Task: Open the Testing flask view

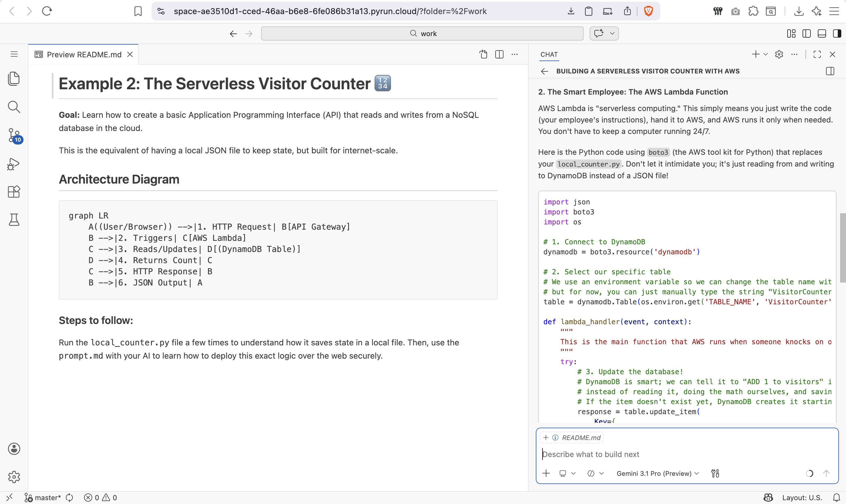Action: tap(14, 220)
